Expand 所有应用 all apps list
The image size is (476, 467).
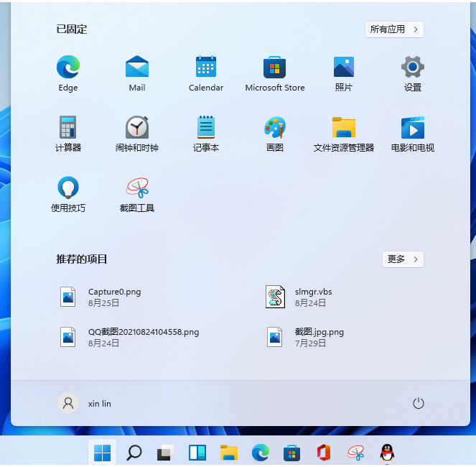coord(394,29)
